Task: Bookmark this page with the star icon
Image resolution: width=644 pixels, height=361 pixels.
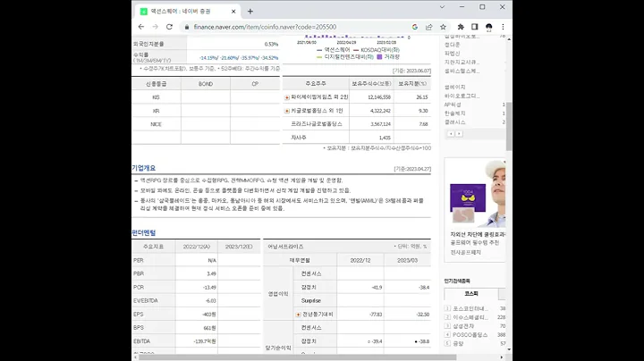Action: [x=443, y=27]
